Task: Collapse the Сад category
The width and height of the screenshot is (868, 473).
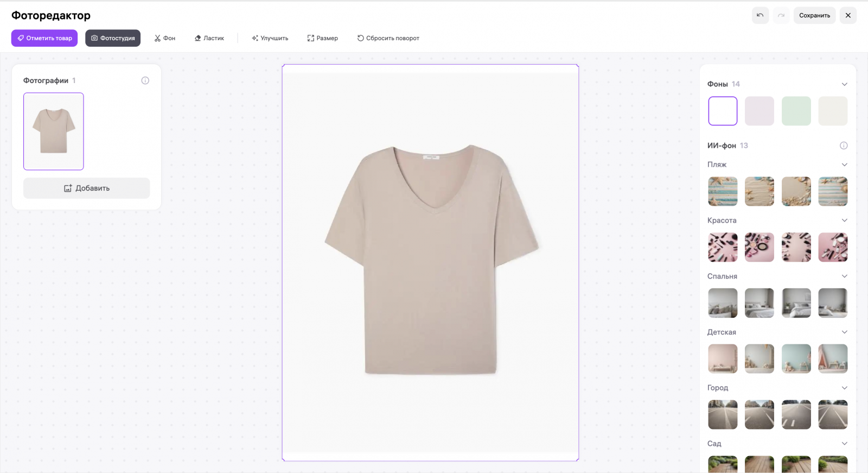Action: point(844,444)
